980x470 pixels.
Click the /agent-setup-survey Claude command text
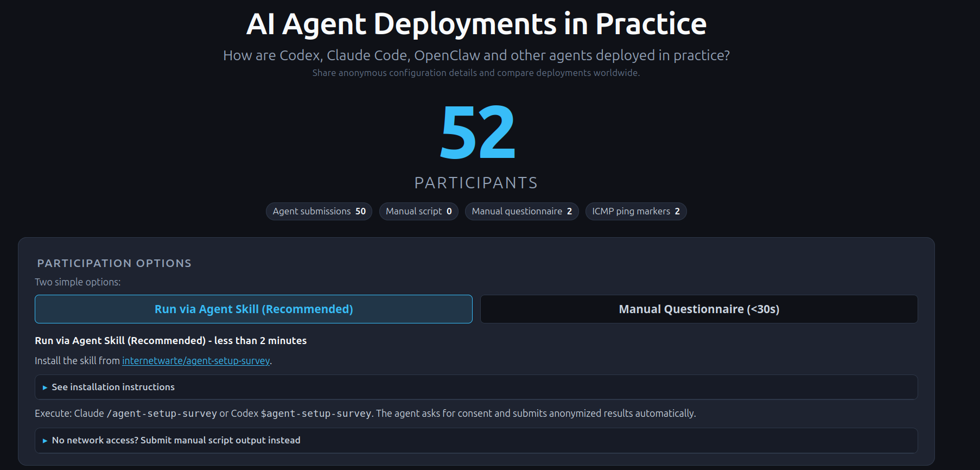(x=162, y=414)
